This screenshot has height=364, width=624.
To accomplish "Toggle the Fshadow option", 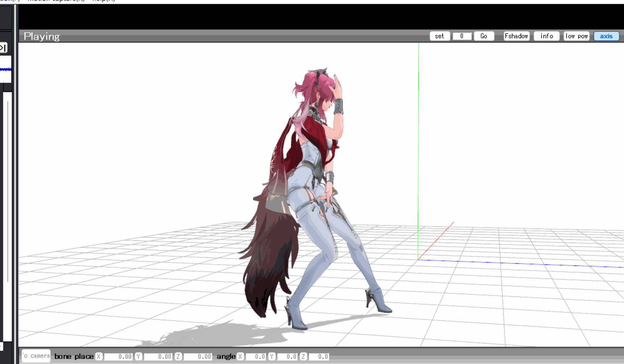I will click(516, 36).
